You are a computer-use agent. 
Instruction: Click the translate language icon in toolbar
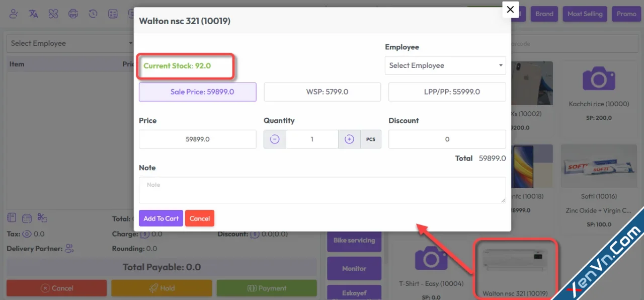click(x=34, y=14)
